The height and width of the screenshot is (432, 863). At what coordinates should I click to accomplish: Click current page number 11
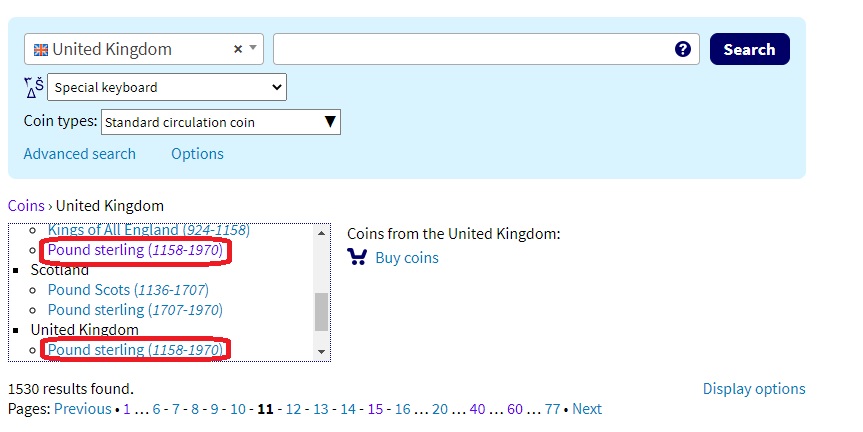pos(265,409)
